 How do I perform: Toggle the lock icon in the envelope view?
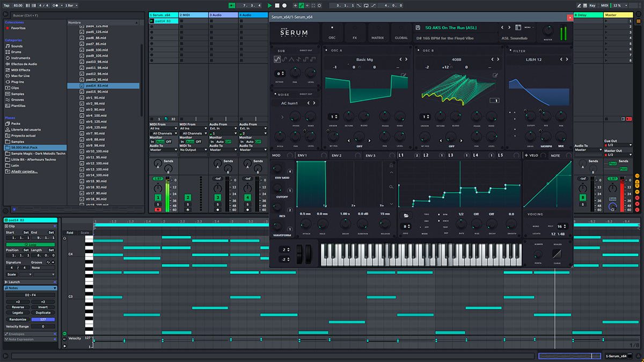[391, 166]
